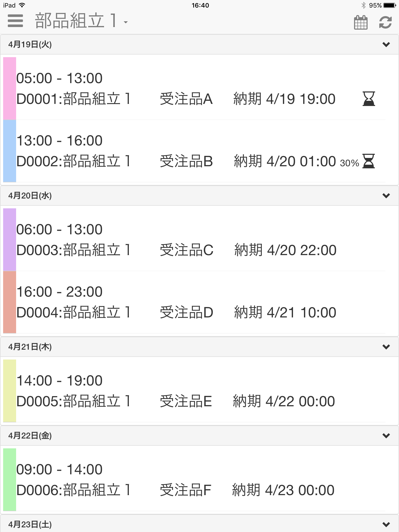Tap the Bluetooth status icon
399x532 pixels.
(363, 5)
